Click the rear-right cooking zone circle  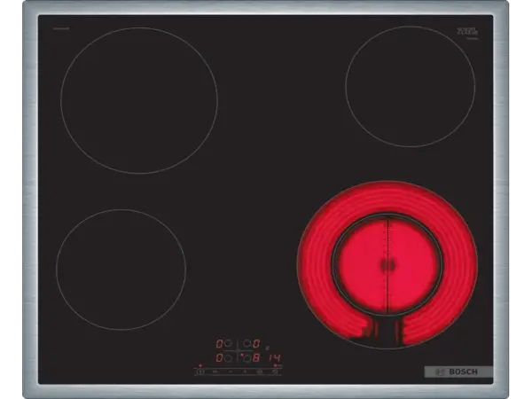point(407,85)
